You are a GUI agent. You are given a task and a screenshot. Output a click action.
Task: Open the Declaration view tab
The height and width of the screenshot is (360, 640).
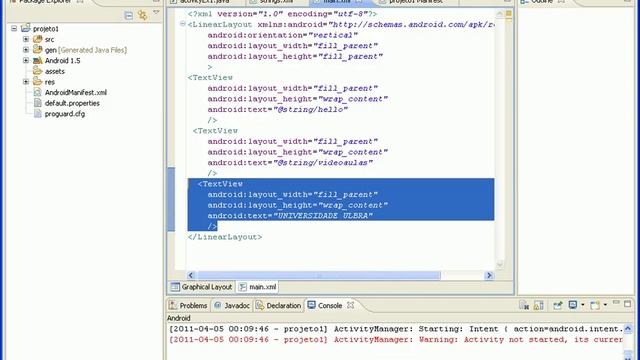click(x=278, y=305)
